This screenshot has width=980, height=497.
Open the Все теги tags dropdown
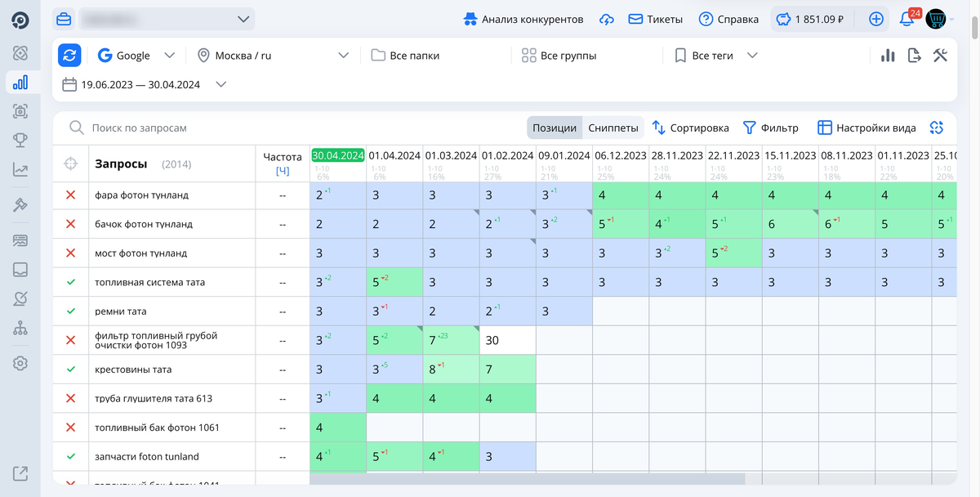pyautogui.click(x=716, y=56)
